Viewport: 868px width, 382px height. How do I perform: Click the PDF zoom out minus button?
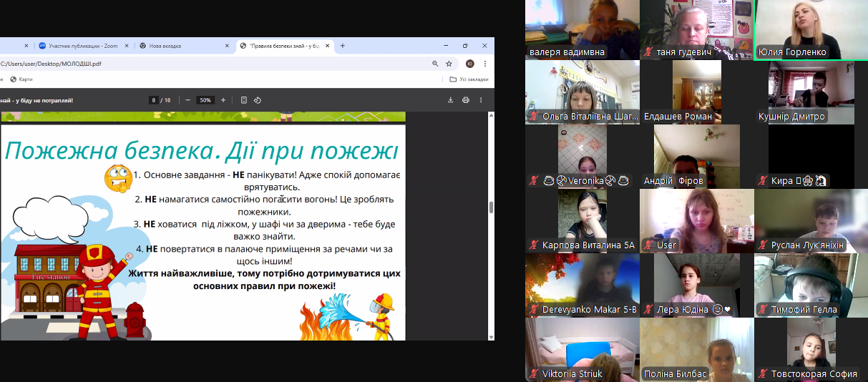click(x=187, y=100)
